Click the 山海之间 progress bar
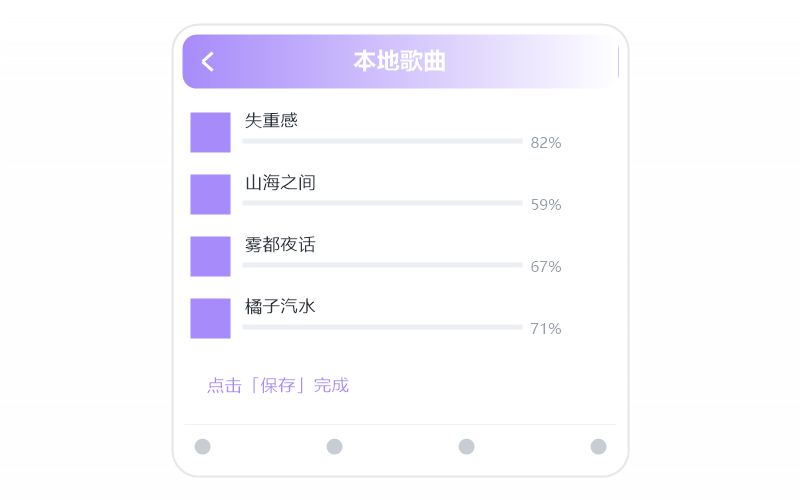The image size is (800, 500). point(383,203)
